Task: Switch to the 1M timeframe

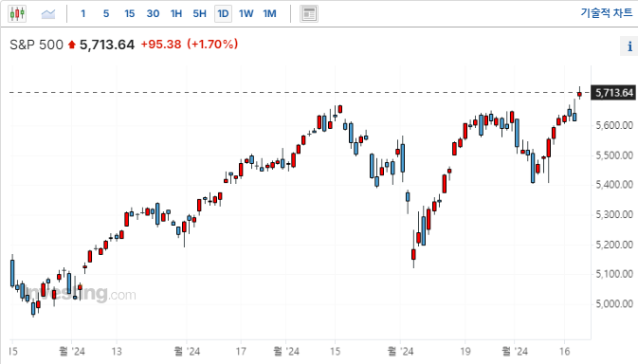Action: 270,14
